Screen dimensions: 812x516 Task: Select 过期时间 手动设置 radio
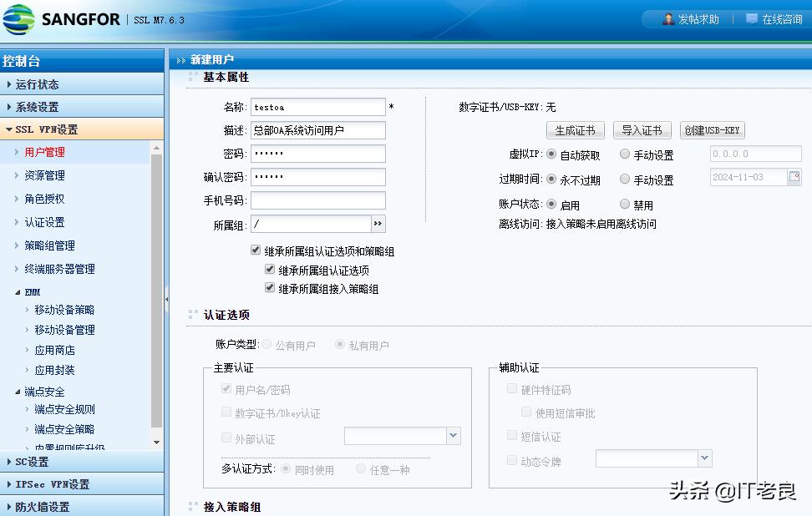point(625,179)
